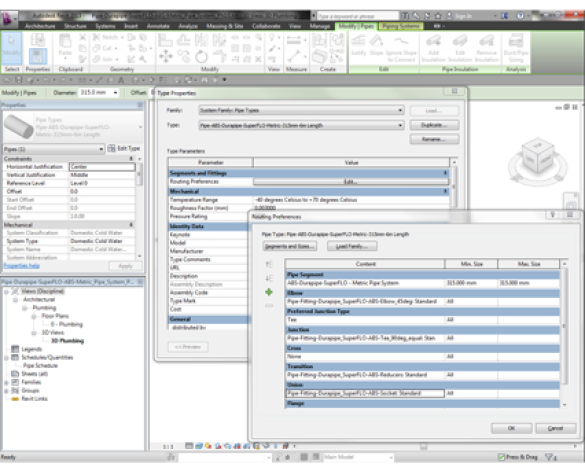Screen dimensions: 585x471
Task: Open the Properties help link
Action: 22,266
